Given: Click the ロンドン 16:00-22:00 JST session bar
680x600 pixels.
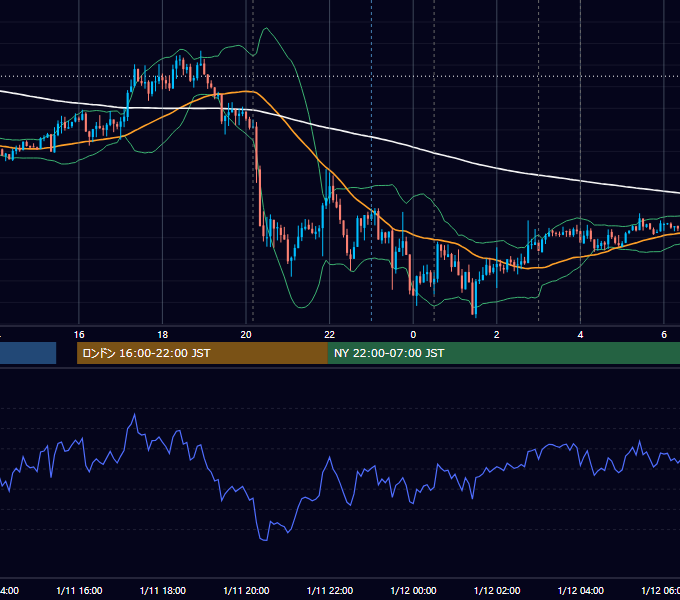Looking at the screenshot, I should 202,353.
